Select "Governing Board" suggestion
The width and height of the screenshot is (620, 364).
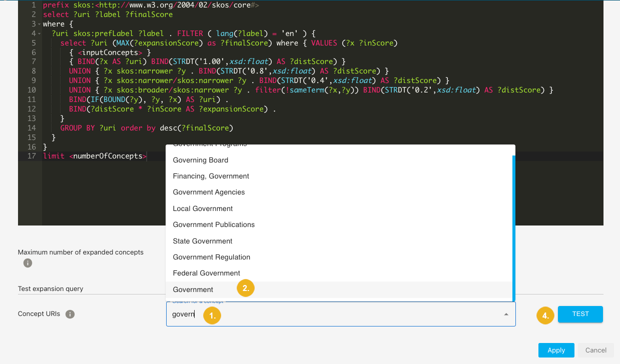200,160
